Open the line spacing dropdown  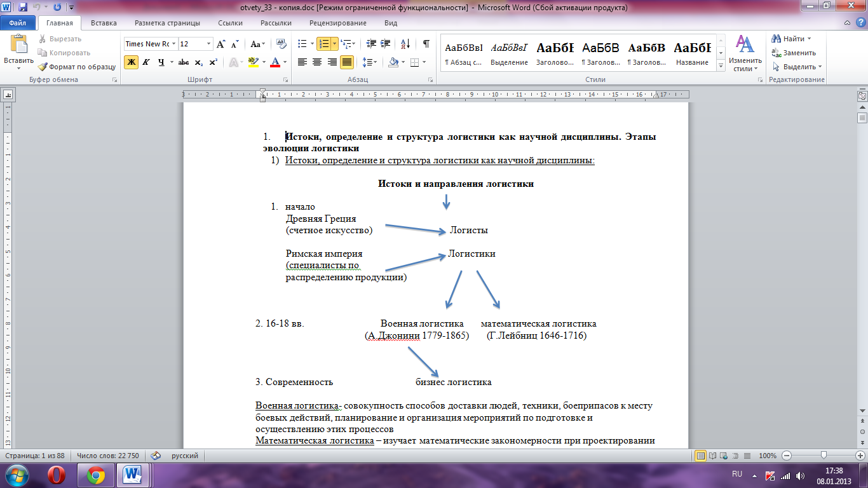tap(370, 62)
